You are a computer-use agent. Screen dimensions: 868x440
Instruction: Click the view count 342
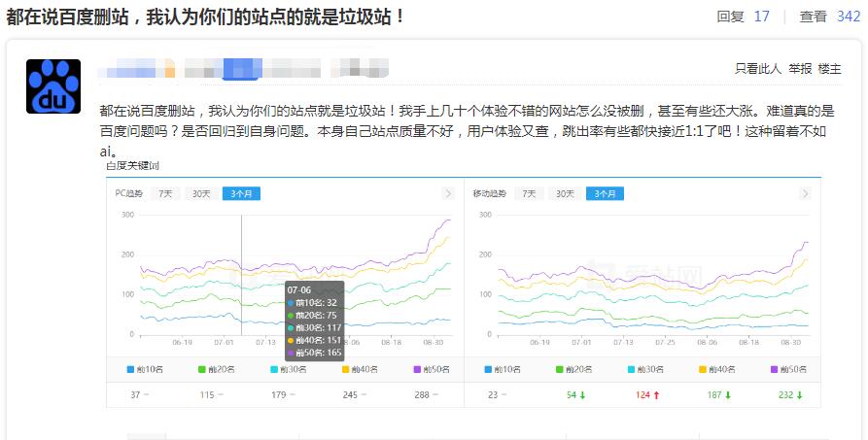[848, 17]
